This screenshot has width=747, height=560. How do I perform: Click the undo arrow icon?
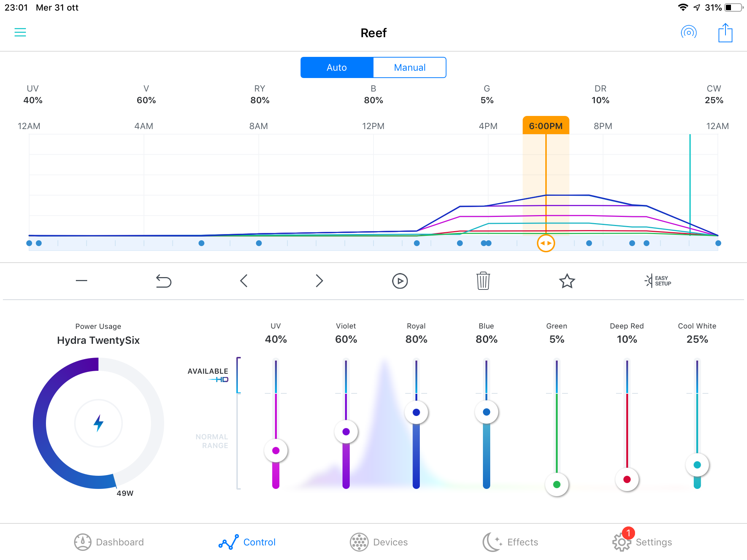pos(163,281)
